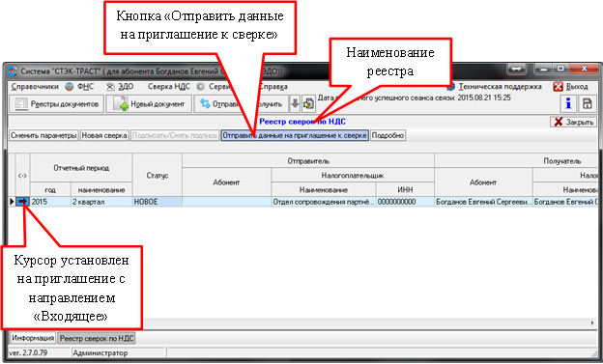The image size is (603, 364).
Task: Click the Статус column header
Action: pyautogui.click(x=158, y=176)
